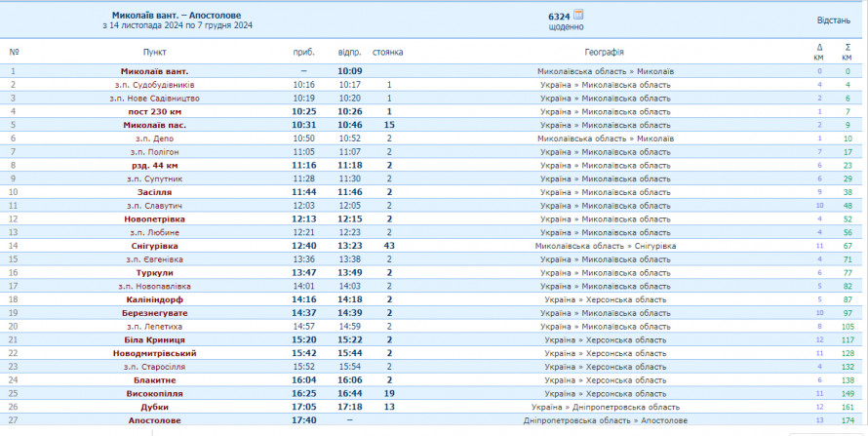Click the стоянка column header
This screenshot has width=868, height=436.
click(387, 52)
